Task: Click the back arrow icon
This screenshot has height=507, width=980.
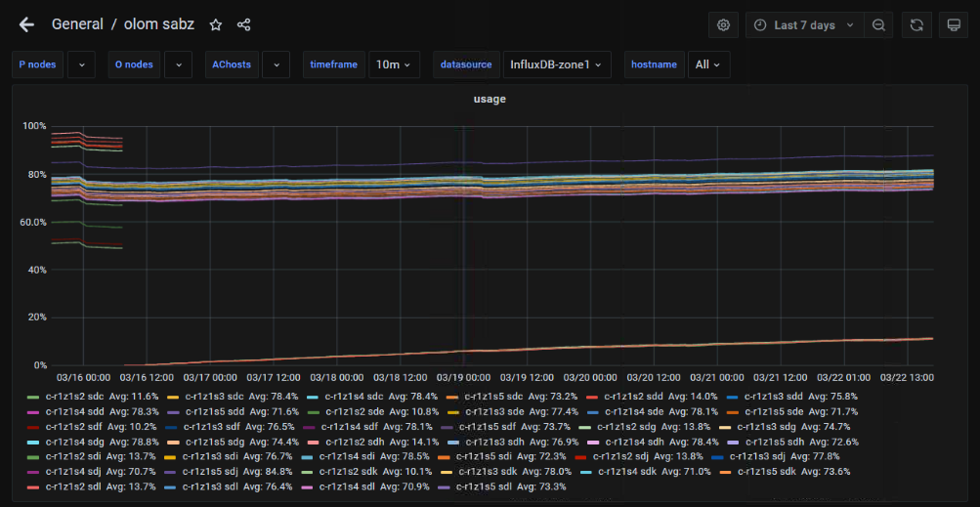Action: 26,24
